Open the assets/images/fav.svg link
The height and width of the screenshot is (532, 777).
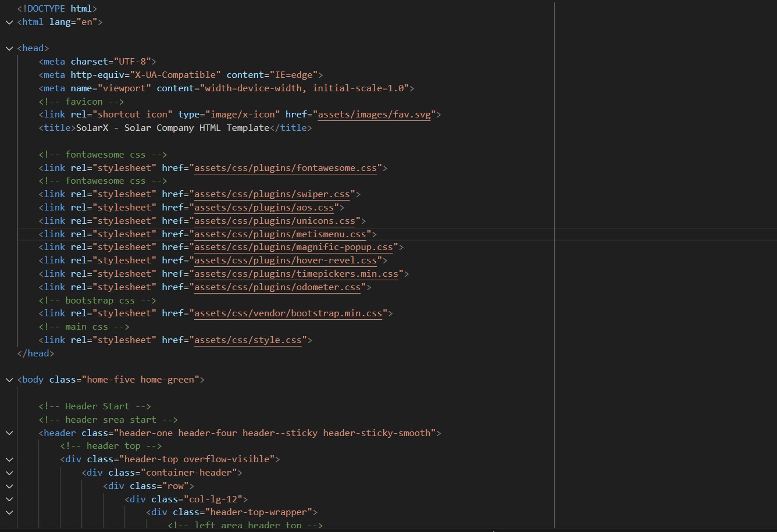374,115
